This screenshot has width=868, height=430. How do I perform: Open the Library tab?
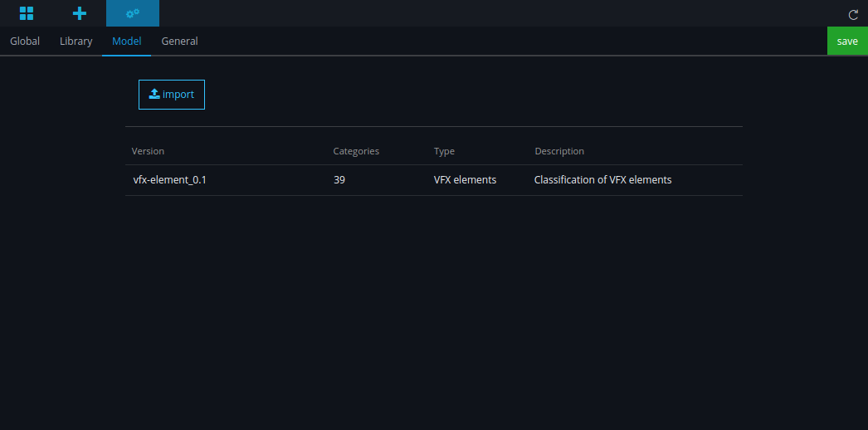[x=76, y=42]
